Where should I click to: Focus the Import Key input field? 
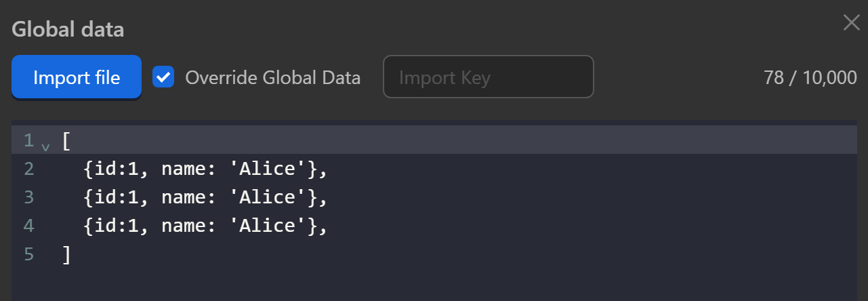click(x=488, y=77)
